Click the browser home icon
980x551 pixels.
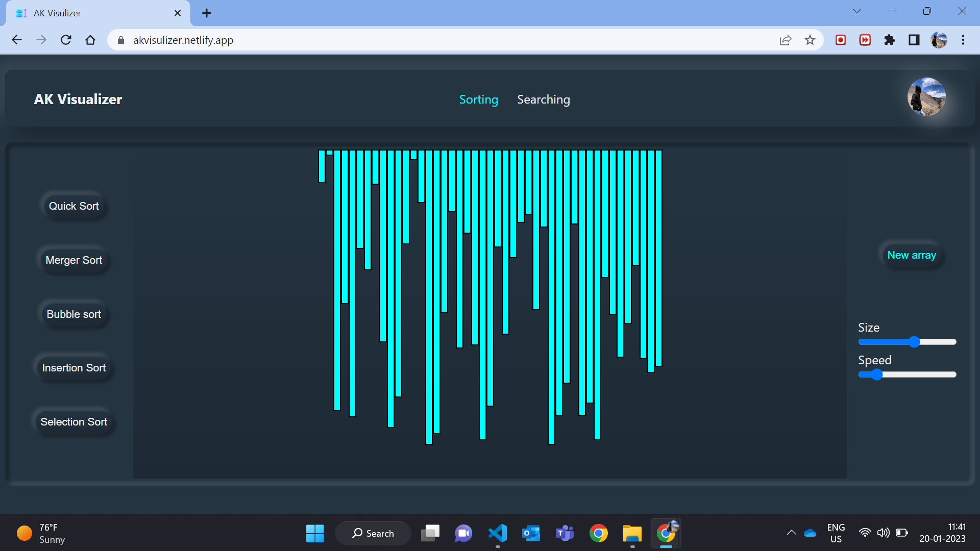pyautogui.click(x=90, y=40)
